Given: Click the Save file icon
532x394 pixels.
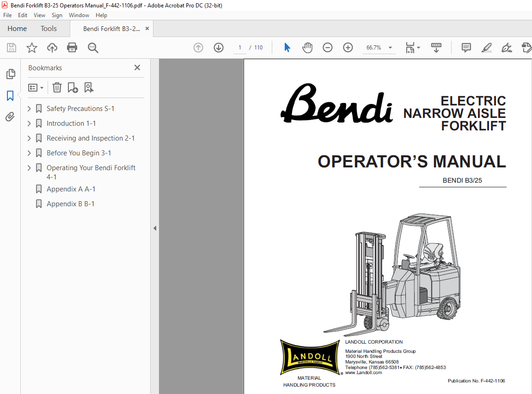Looking at the screenshot, I should 12,48.
